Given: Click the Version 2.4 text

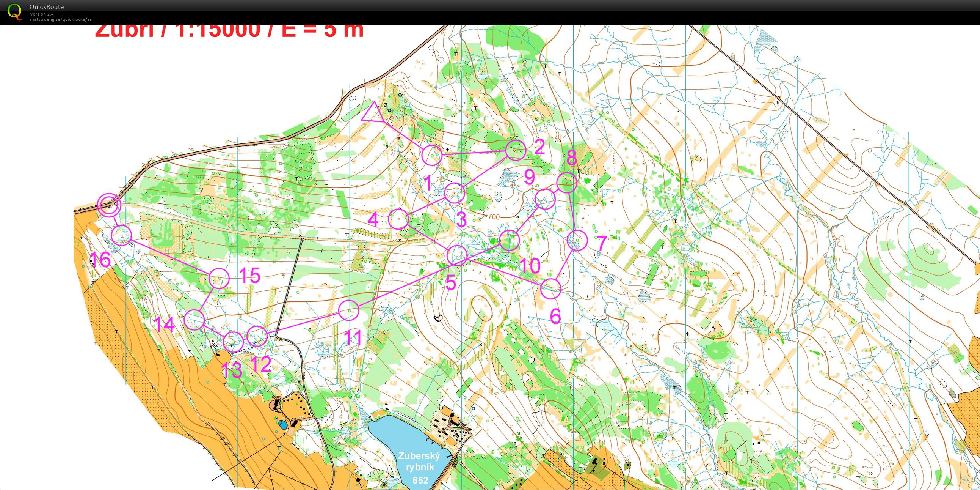Looking at the screenshot, I should click(x=42, y=14).
